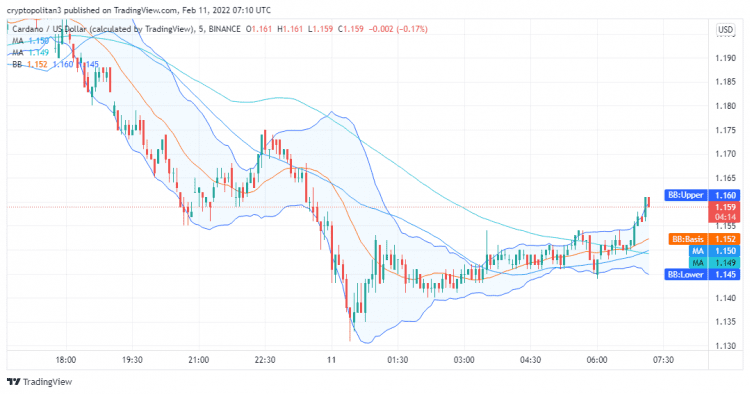Click the dark blue MA 1.150 price label
Image resolution: width=750 pixels, height=394 pixels.
[714, 251]
